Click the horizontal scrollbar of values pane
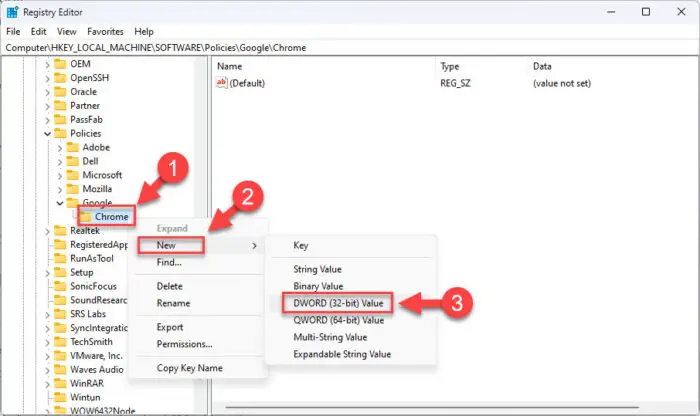 click(432, 407)
